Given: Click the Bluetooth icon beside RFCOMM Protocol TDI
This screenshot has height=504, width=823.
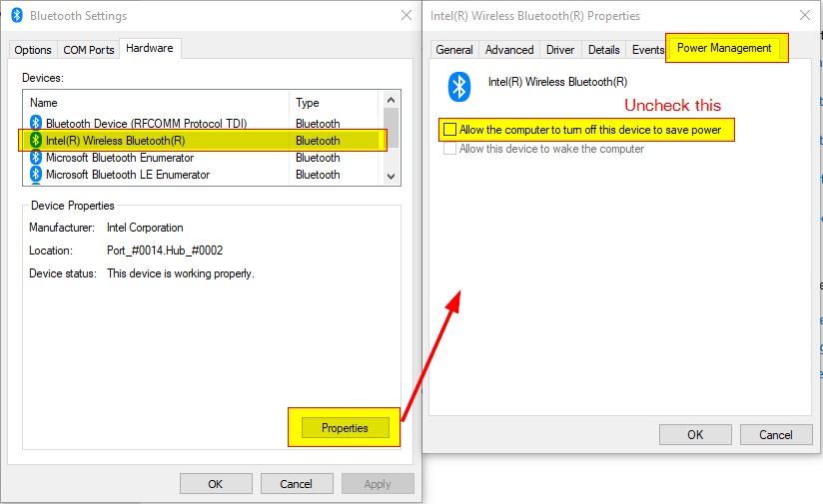Looking at the screenshot, I should [x=36, y=123].
